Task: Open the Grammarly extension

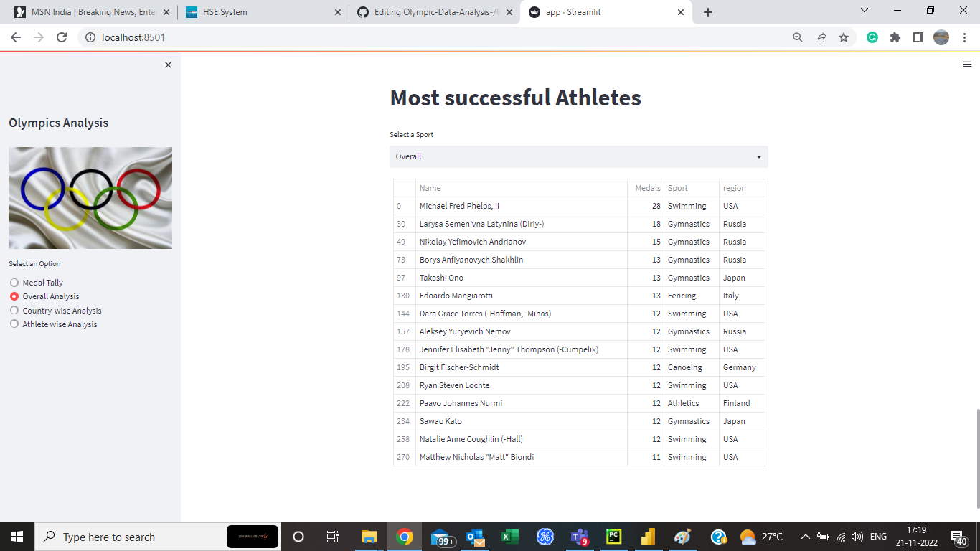Action: [x=872, y=37]
